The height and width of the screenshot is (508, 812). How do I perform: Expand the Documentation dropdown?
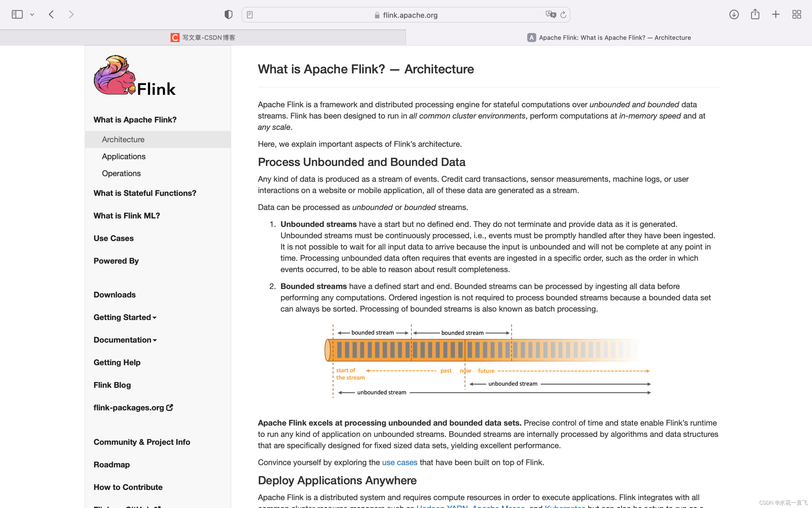pos(125,340)
